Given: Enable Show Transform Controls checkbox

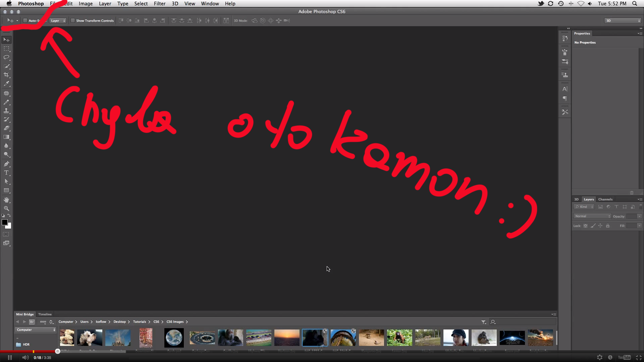Looking at the screenshot, I should click(73, 20).
